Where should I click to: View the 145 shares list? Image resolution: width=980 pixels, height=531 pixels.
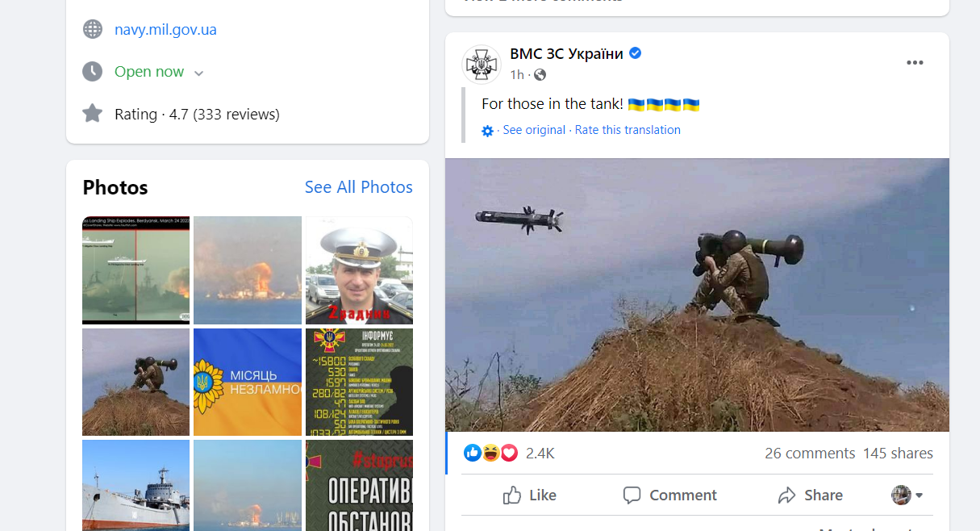point(898,454)
